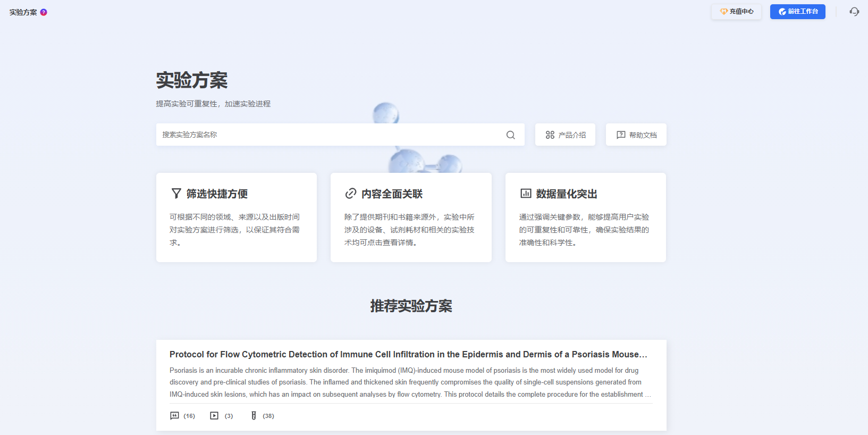Click the grid icon in 产品介绍 button
Viewport: 868px width, 435px height.
550,135
